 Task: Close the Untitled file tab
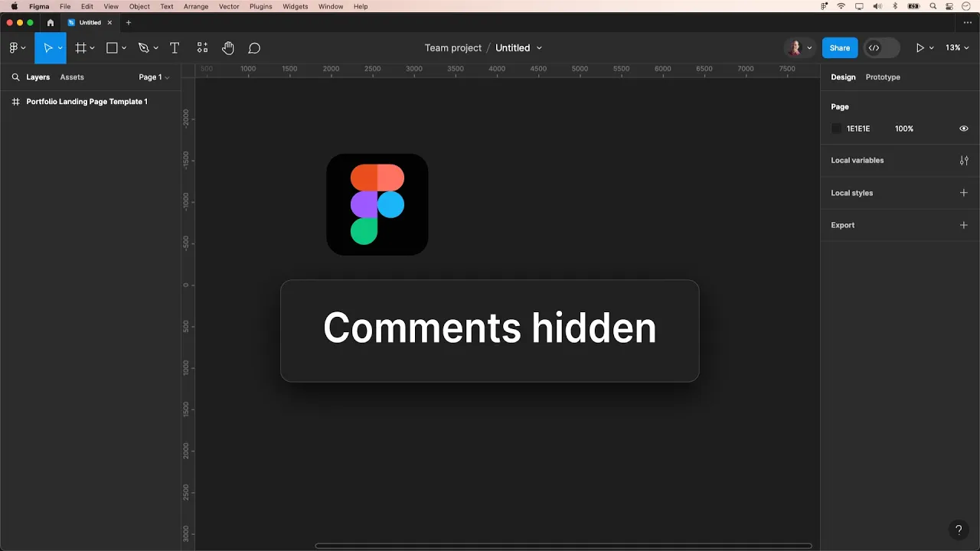pyautogui.click(x=109, y=23)
